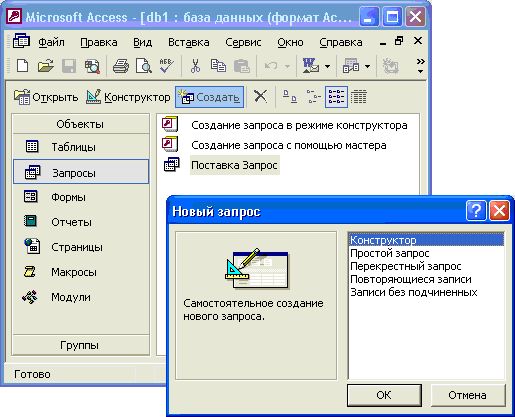Expand the New Object dropdown arrow
The image size is (515, 417).
click(x=367, y=66)
